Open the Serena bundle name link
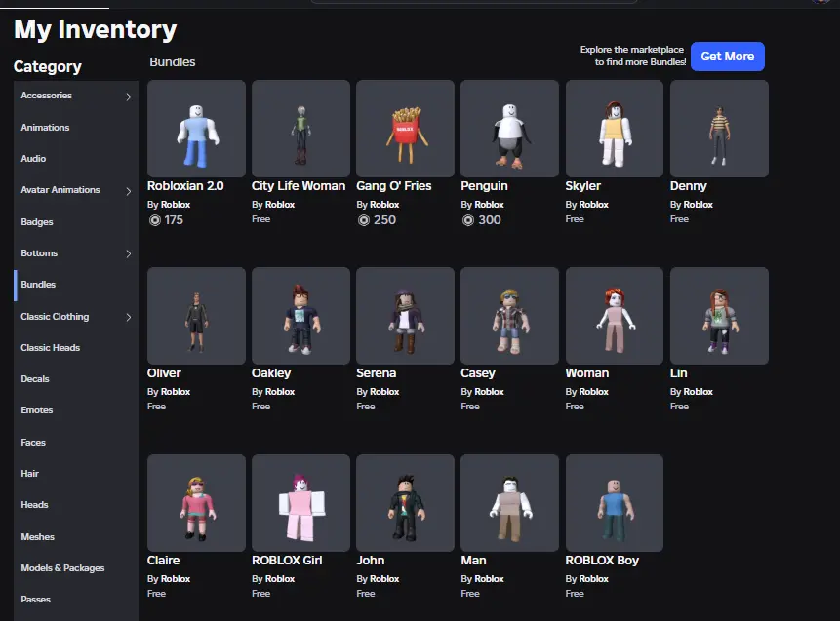This screenshot has width=840, height=621. [377, 373]
